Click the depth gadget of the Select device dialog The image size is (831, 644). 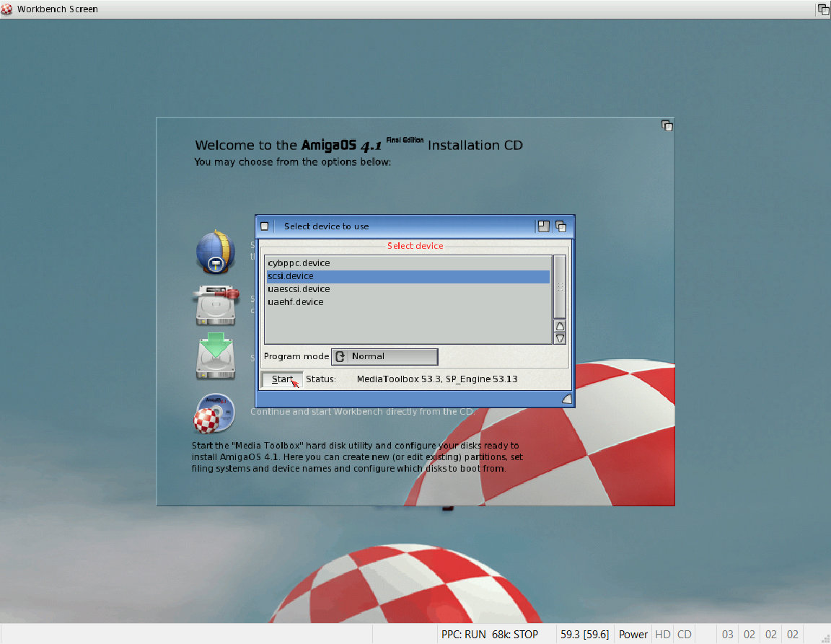[x=560, y=226]
